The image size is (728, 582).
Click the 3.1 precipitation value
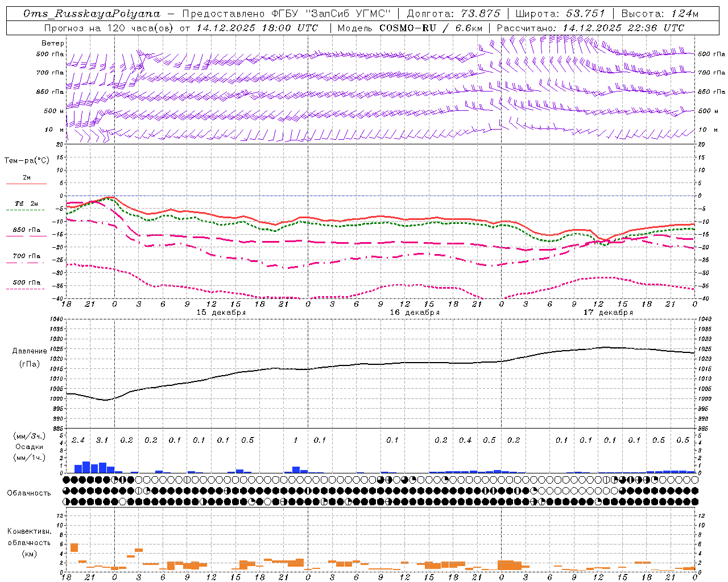102,440
